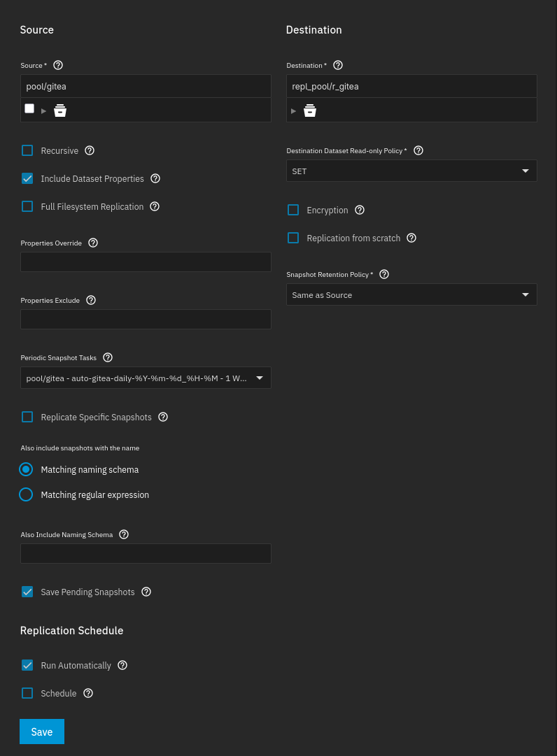Uncheck Save Pending Snapshots

pos(27,592)
